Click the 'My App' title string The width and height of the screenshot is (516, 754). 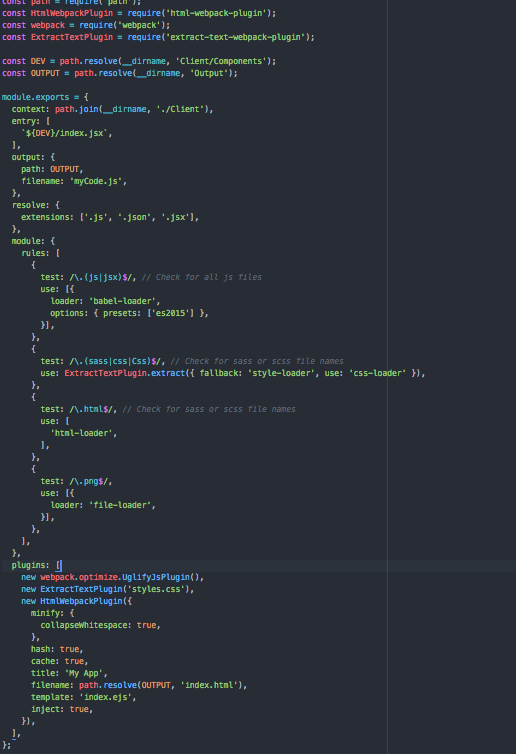[84, 673]
